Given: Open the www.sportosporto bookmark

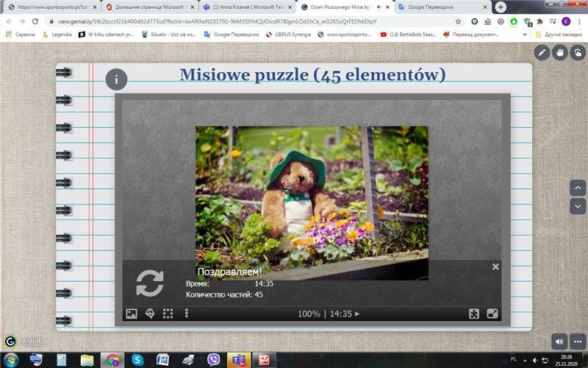Looking at the screenshot, I should [x=344, y=34].
